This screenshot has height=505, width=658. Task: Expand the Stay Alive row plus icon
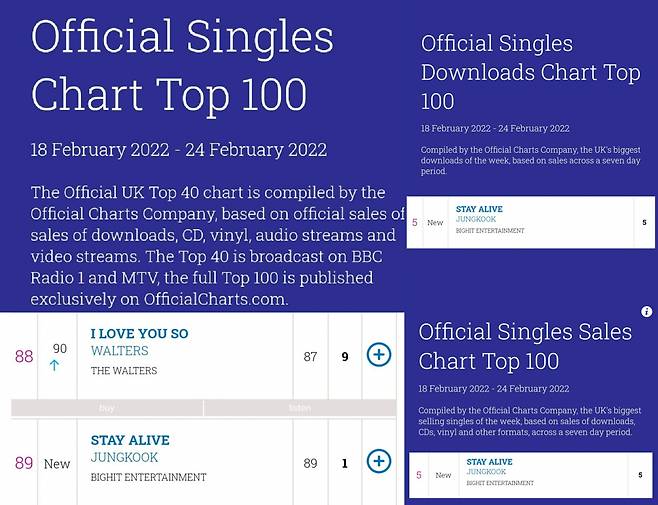[379, 461]
